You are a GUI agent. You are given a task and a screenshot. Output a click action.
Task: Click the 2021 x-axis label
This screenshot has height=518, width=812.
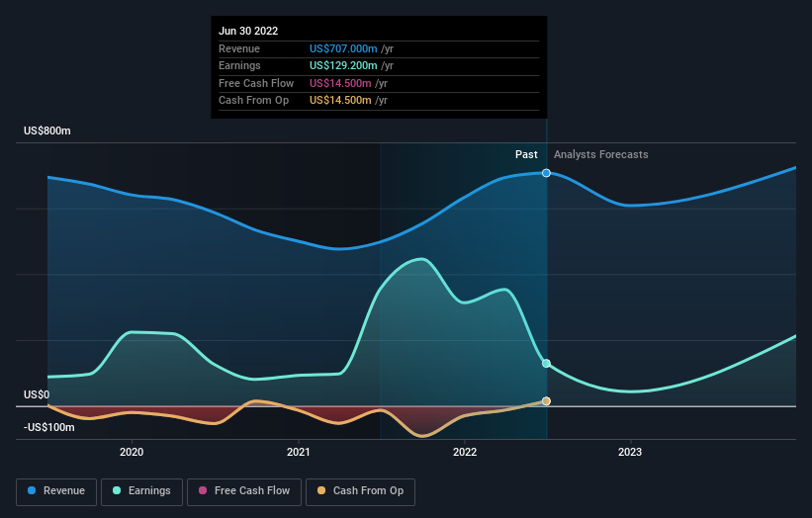299,452
